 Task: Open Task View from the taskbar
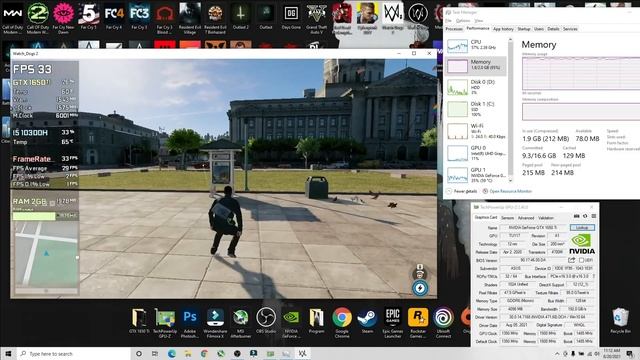(155, 353)
